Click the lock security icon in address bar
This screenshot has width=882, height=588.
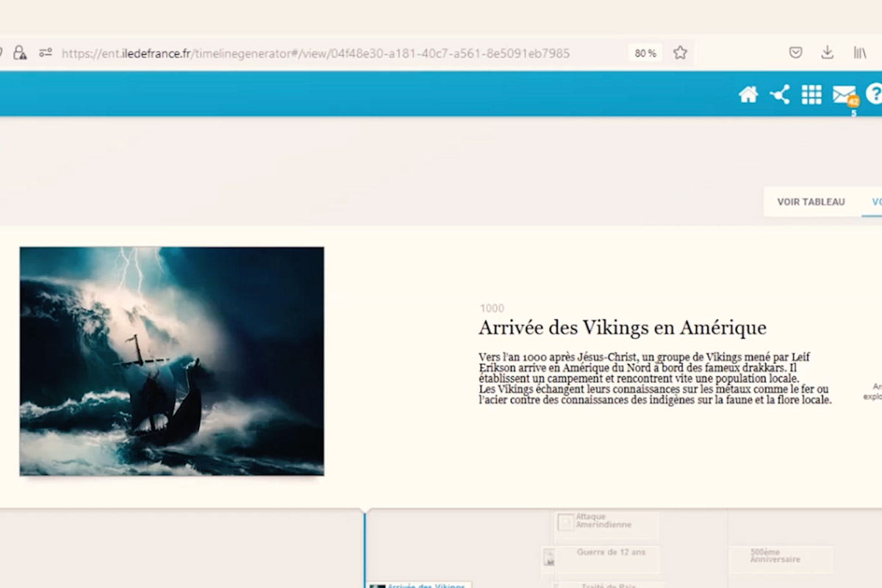[20, 53]
